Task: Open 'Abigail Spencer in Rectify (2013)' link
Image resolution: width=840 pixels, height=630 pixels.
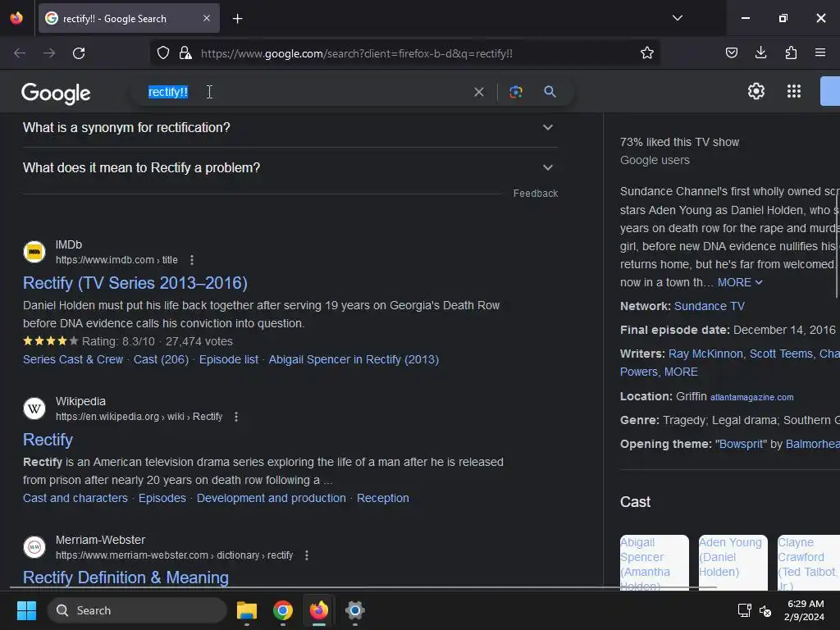Action: [354, 359]
